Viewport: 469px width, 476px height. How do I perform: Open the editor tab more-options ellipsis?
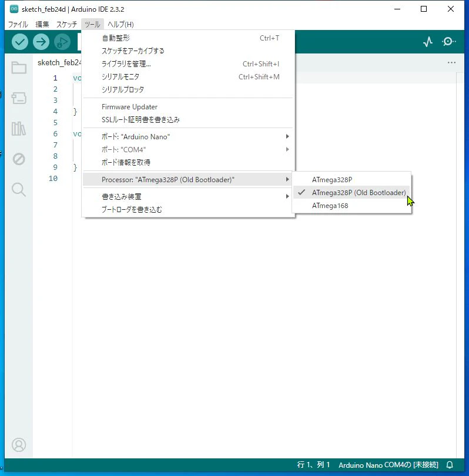tap(451, 62)
